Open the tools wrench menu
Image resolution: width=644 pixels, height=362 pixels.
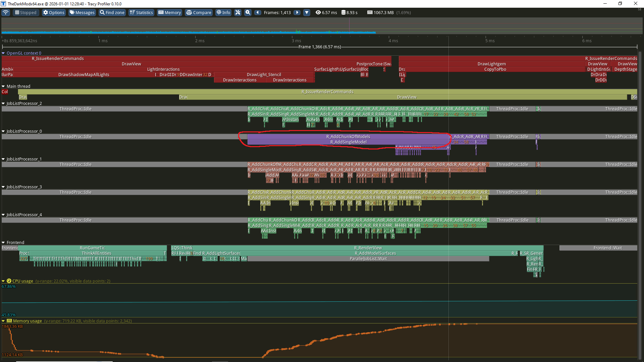238,12
